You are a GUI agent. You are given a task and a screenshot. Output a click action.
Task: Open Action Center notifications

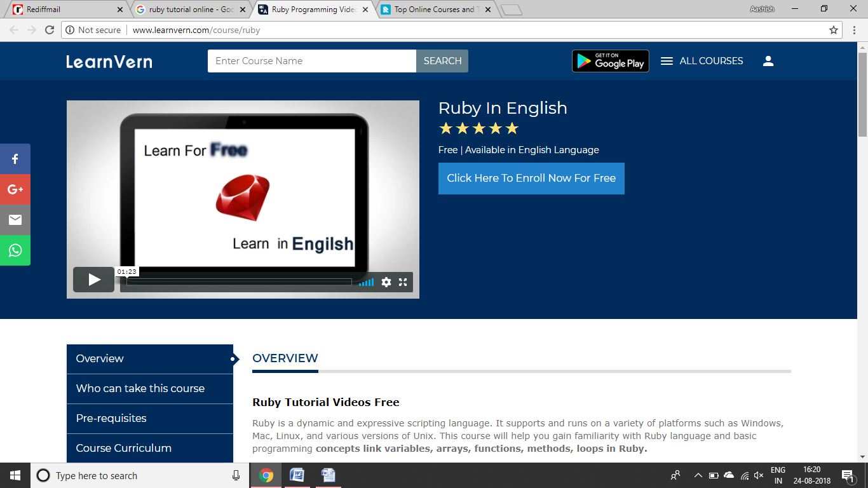(x=847, y=475)
